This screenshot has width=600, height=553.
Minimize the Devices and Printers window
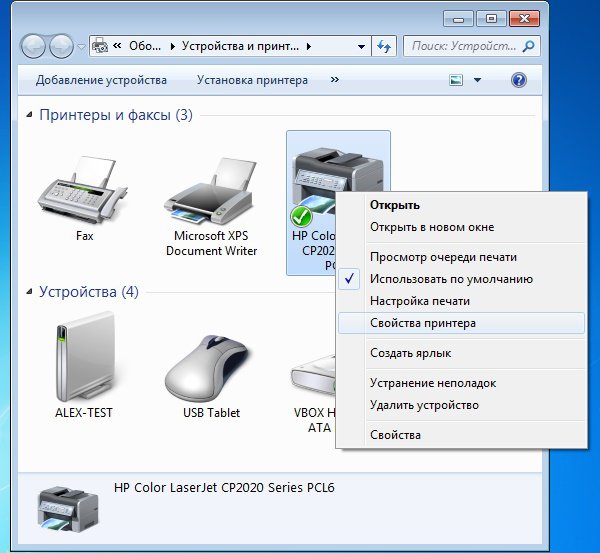tap(458, 19)
